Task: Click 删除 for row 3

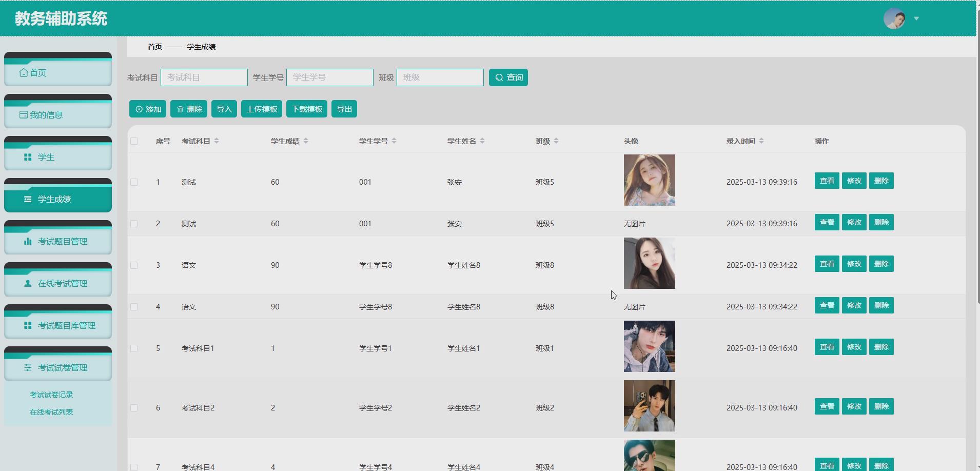Action: [881, 264]
